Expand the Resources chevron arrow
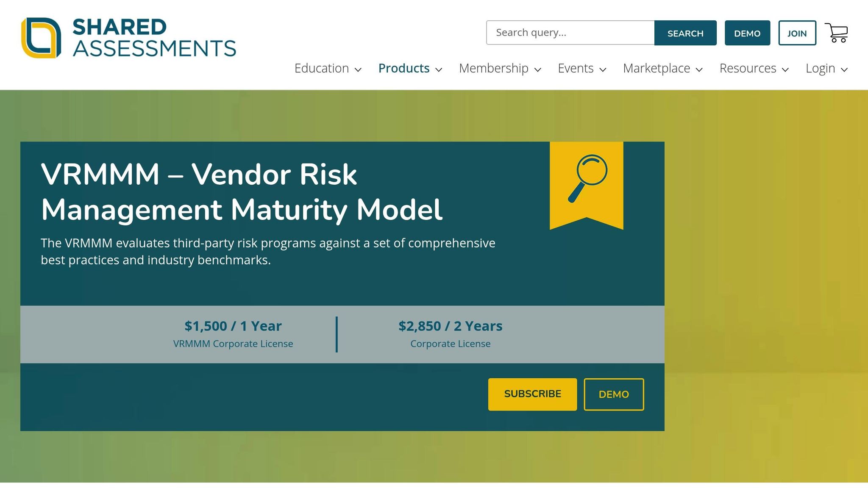Image resolution: width=868 pixels, height=488 pixels. [x=785, y=69]
